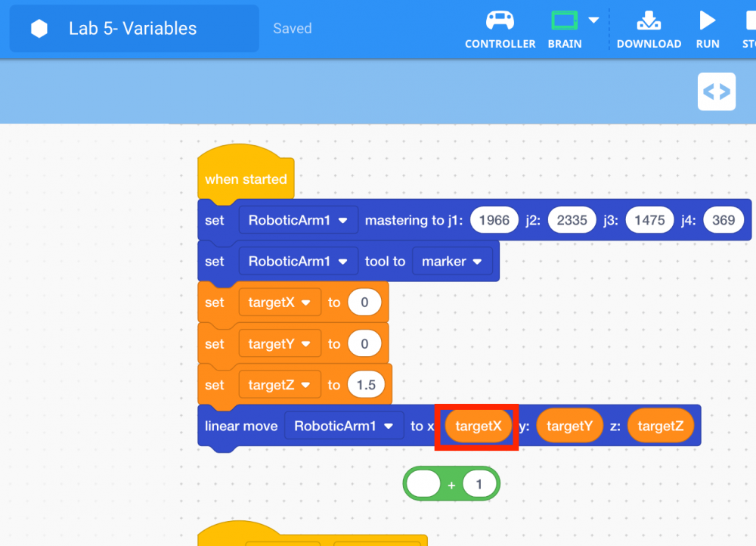The height and width of the screenshot is (546, 756).
Task: Click the hexagon project icon
Action: (x=39, y=29)
